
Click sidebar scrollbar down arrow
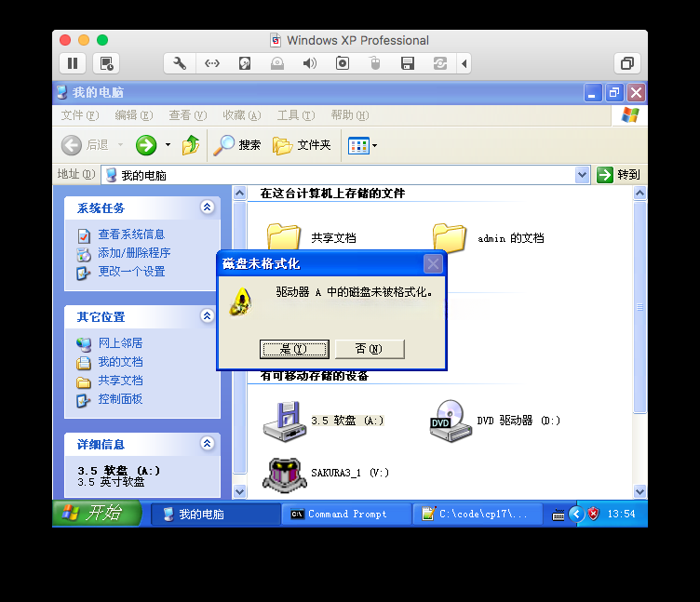coord(240,492)
